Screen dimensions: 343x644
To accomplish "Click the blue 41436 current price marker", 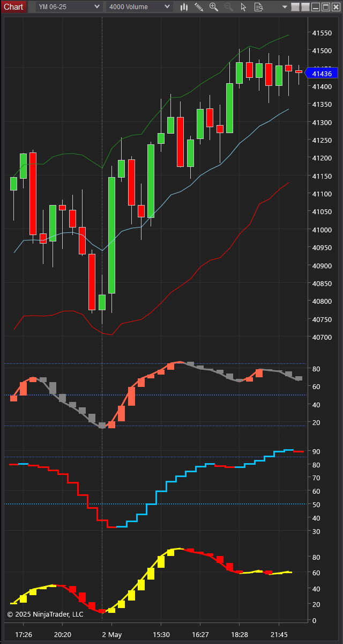I will (x=320, y=74).
